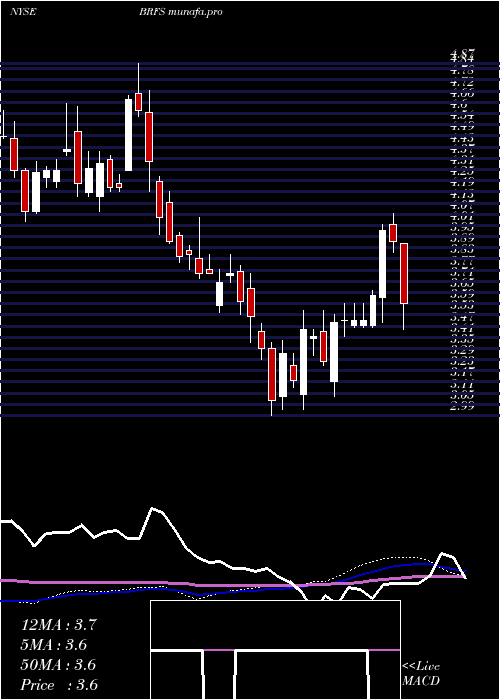Click the <<Live MACD label

(x=421, y=674)
